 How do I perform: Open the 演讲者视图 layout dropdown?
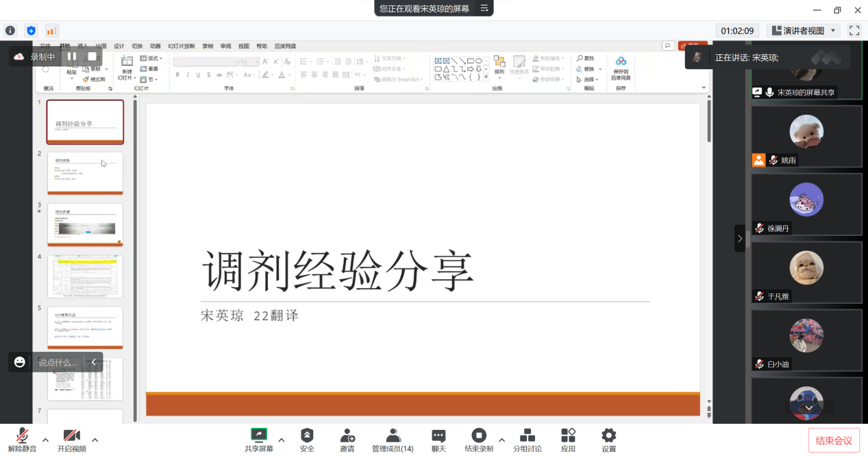[804, 31]
